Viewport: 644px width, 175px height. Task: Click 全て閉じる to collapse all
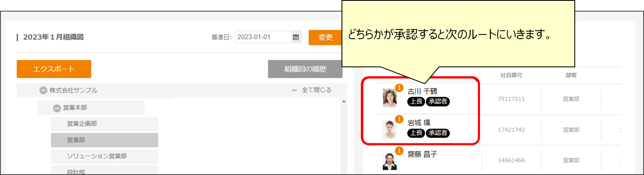(312, 90)
